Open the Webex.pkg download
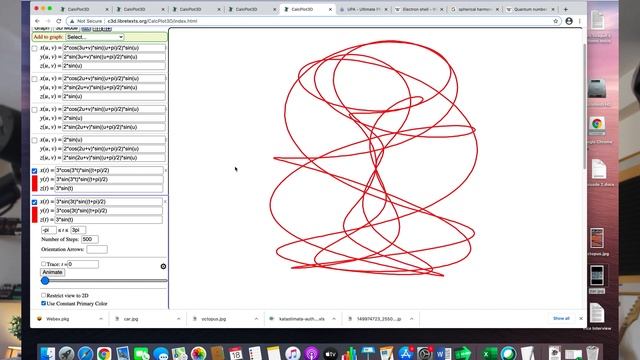This screenshot has width=640, height=360. point(57,319)
